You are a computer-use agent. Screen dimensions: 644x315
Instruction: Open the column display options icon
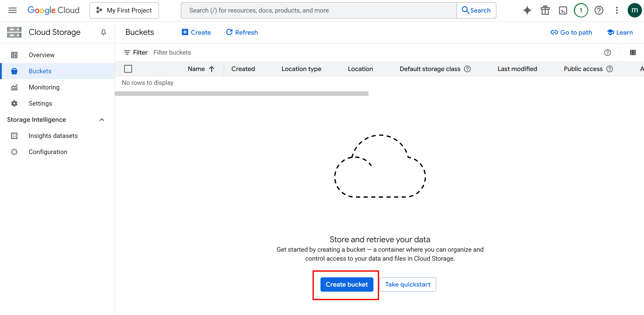[x=633, y=52]
